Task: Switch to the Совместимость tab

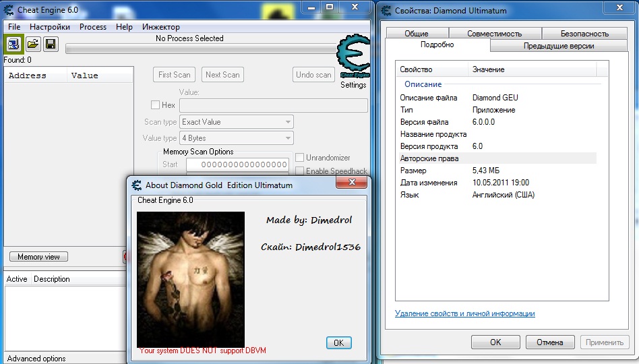Action: pos(495,34)
